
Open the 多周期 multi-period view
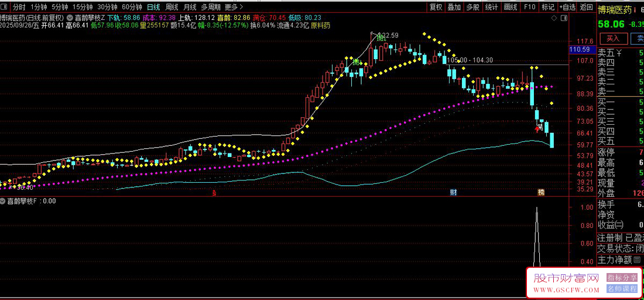[x=211, y=7]
